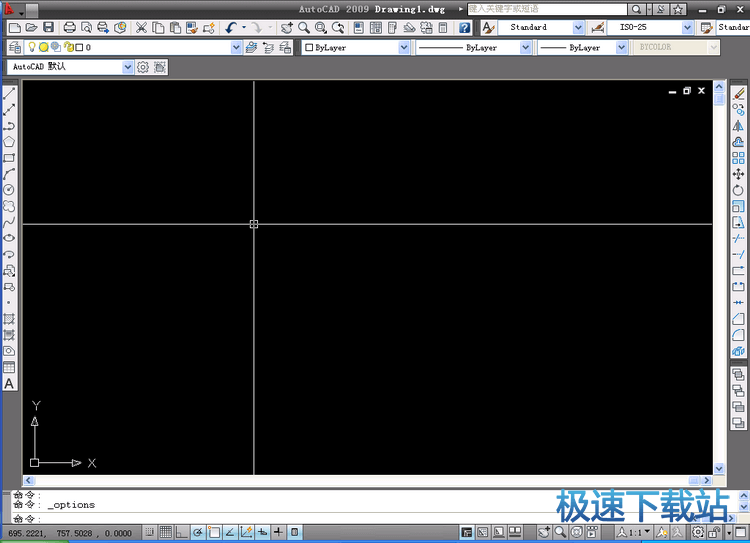Select the Mirror tool
750x543 pixels.
(739, 126)
